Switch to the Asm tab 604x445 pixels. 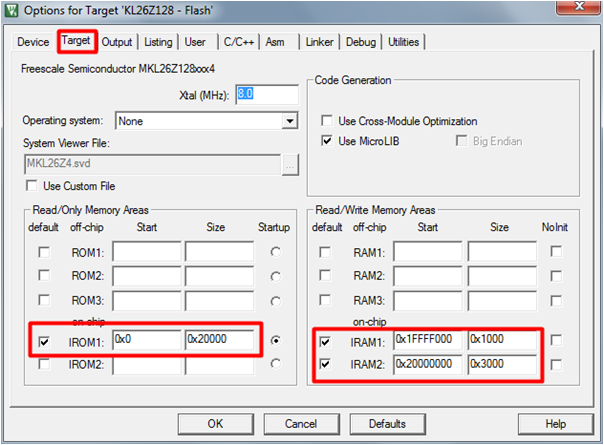(x=275, y=42)
